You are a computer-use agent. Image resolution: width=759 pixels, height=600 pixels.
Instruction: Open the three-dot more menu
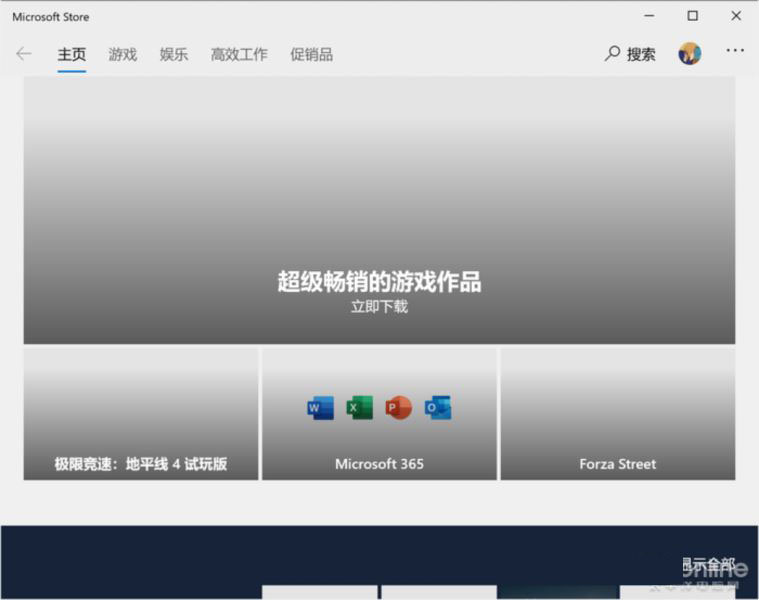(735, 50)
